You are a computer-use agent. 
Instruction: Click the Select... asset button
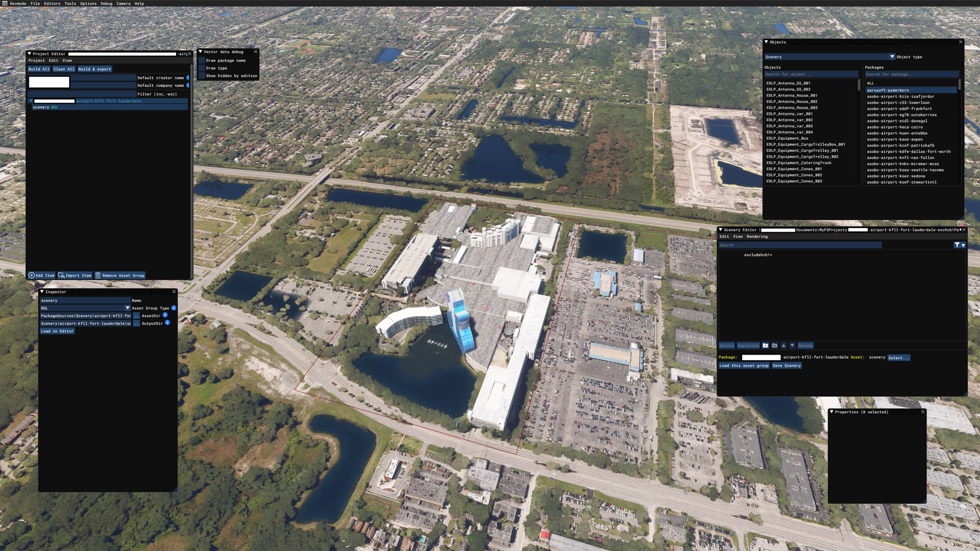point(898,358)
